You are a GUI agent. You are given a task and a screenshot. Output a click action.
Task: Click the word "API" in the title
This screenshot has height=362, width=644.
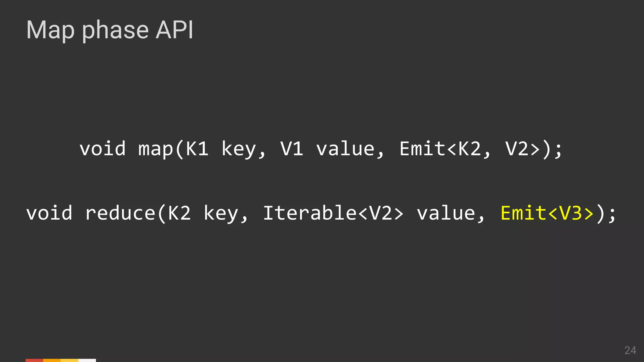pos(175,30)
